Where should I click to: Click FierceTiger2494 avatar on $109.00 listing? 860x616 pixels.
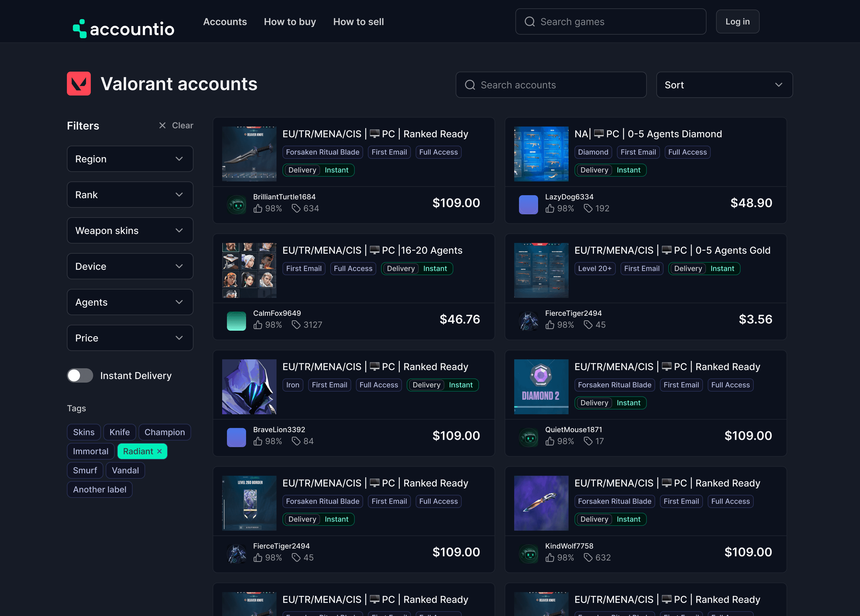pos(236,554)
